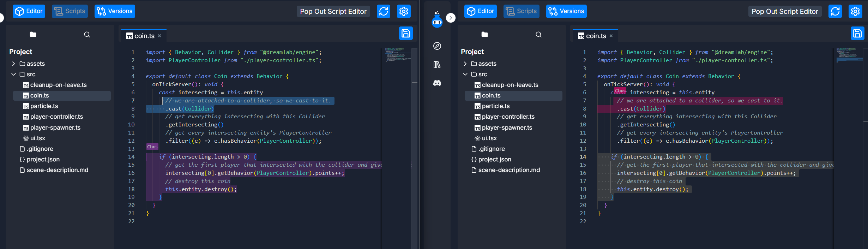Click the Discord icon in the sidebar

tap(437, 83)
